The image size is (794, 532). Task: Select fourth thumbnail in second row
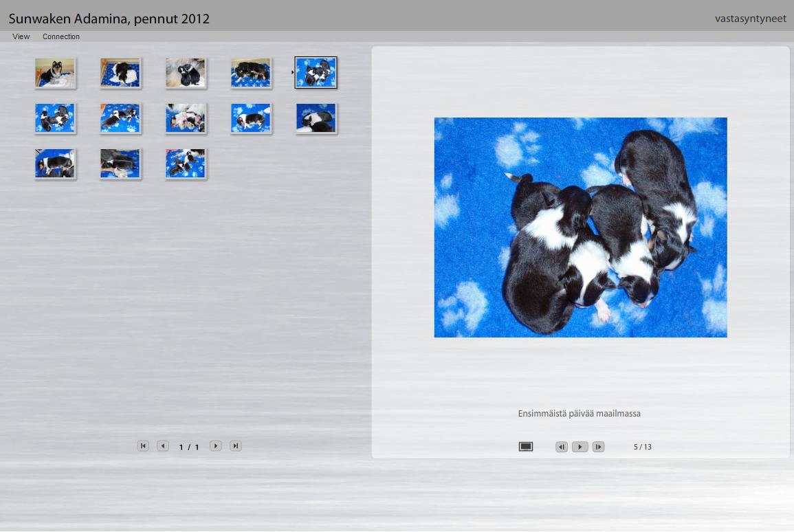click(x=251, y=118)
